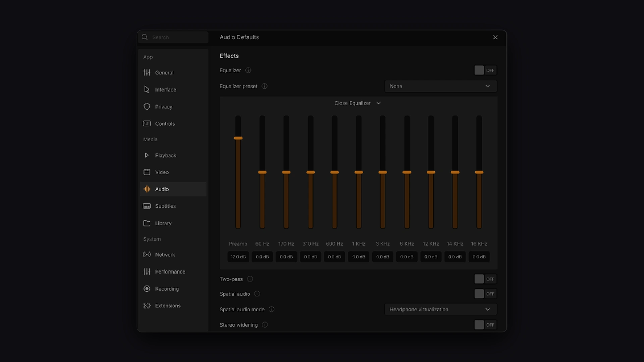
Task: Click the Library folder icon
Action: 147,223
